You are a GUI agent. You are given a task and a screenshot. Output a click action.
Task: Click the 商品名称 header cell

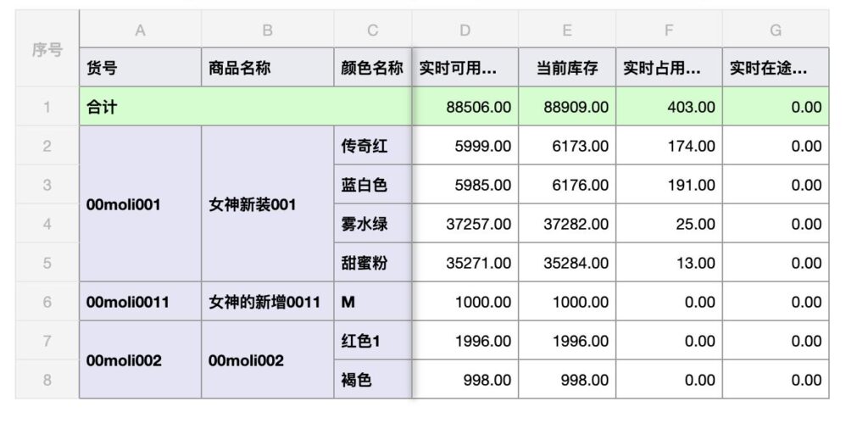coord(267,68)
